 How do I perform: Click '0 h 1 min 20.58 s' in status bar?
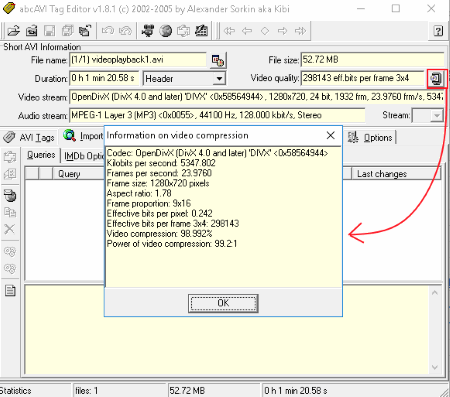(x=296, y=390)
